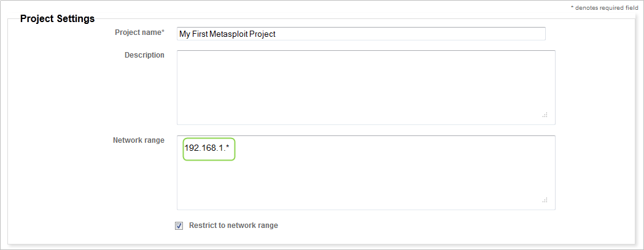Grab the Network range box resize handle

(545, 200)
